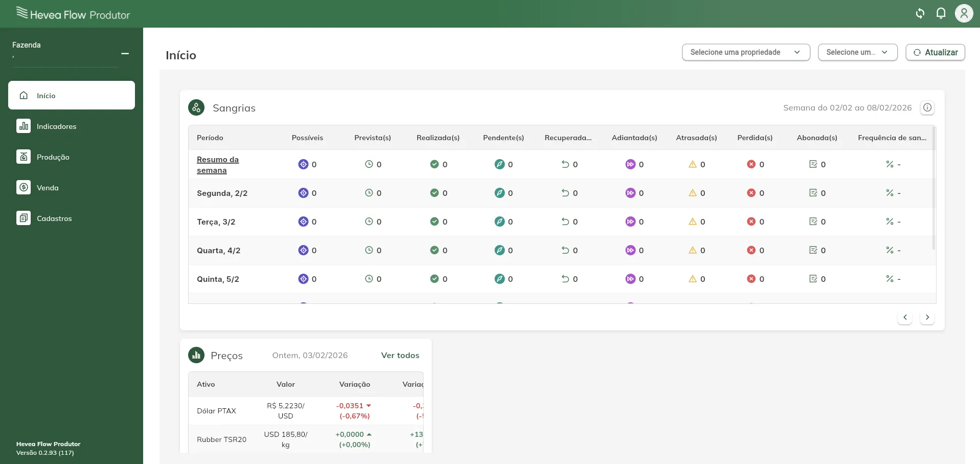This screenshot has width=980, height=464.
Task: Open Cadastros from the sidebar
Action: [54, 218]
